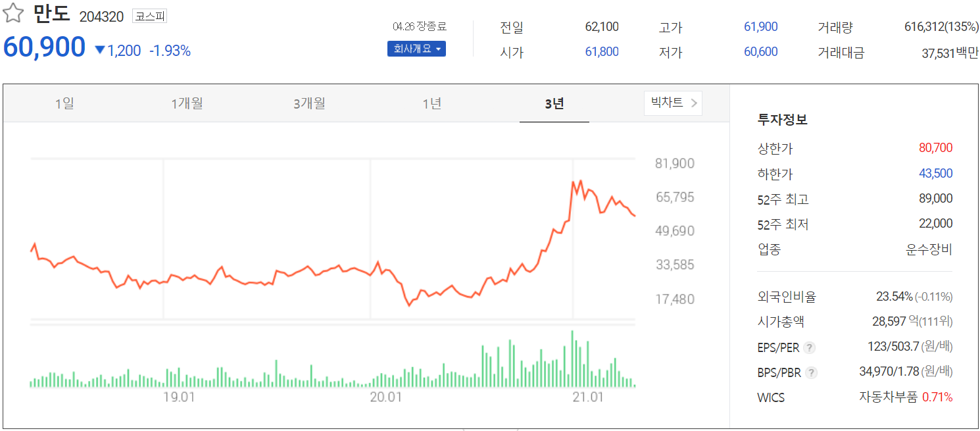Image resolution: width=980 pixels, height=431 pixels.
Task: Click the price change ▼1,200
Action: (118, 51)
